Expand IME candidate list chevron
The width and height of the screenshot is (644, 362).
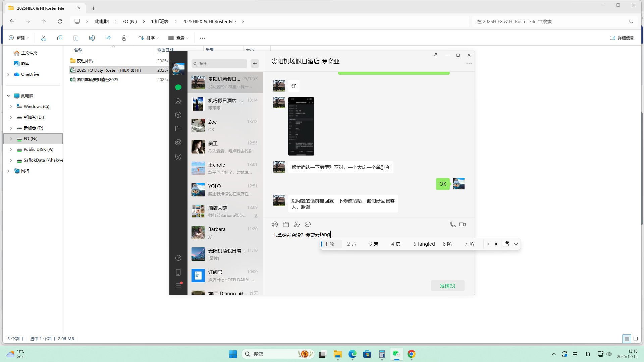[x=516, y=244]
